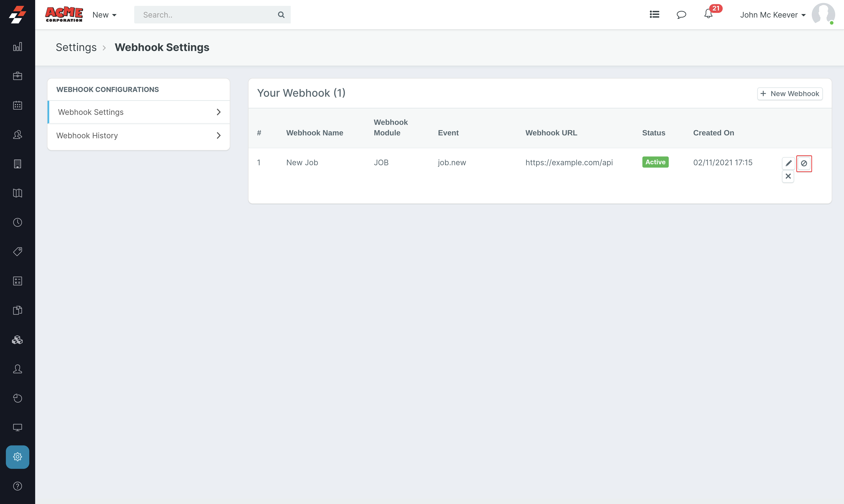844x504 pixels.
Task: Click the New Webhook button
Action: 790,94
